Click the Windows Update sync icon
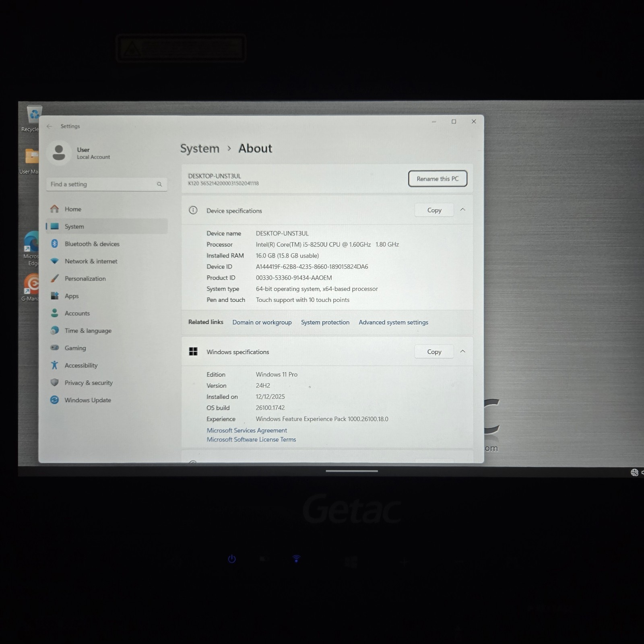The image size is (644, 644). click(55, 400)
